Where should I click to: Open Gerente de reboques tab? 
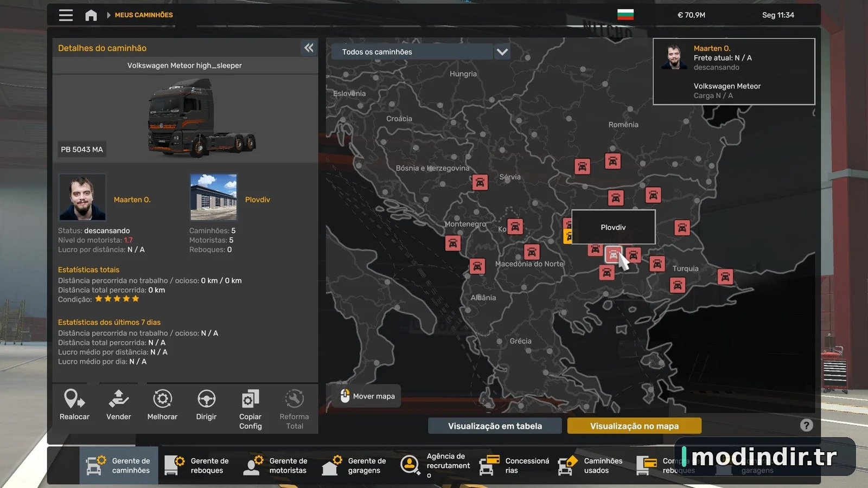coord(197,465)
